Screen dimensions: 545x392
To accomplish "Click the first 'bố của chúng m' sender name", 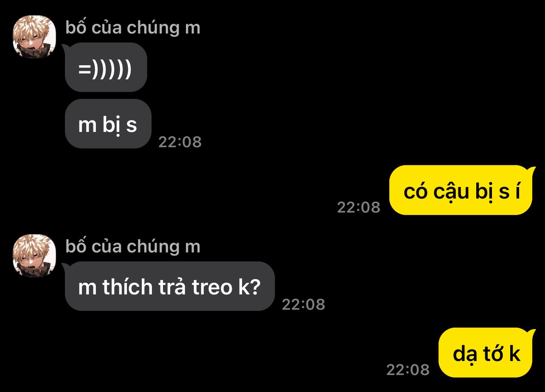I will (x=133, y=28).
